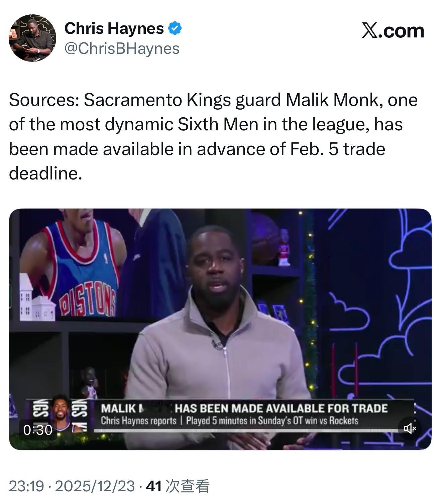The height and width of the screenshot is (504, 441).
Task: Click the blue verified badge
Action: [175, 28]
